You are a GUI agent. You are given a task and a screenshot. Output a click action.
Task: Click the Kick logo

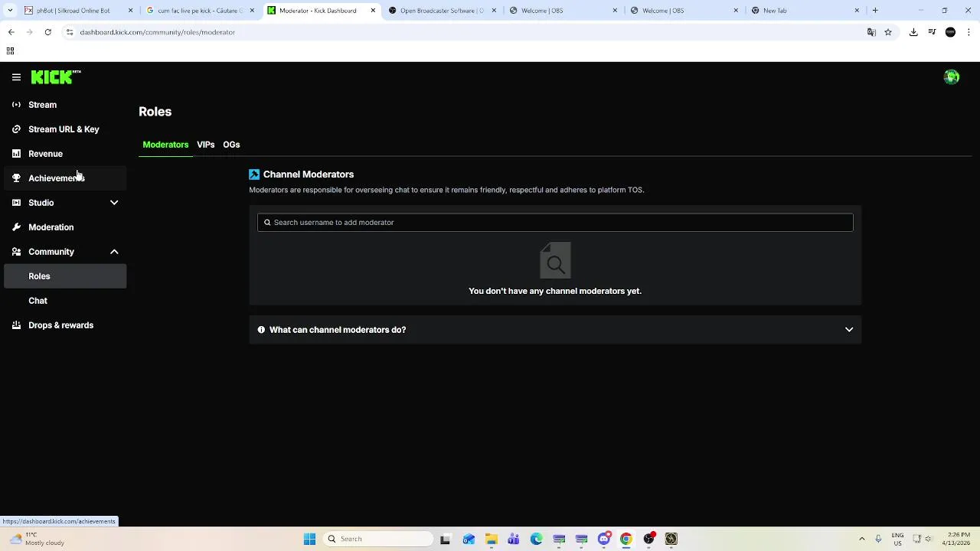click(55, 77)
